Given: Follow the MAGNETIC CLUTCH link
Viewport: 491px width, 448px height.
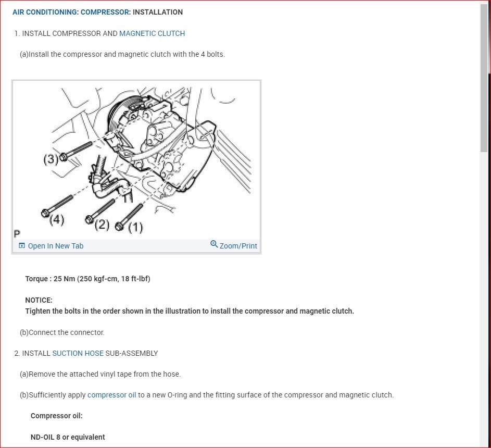Looking at the screenshot, I should pyautogui.click(x=152, y=33).
